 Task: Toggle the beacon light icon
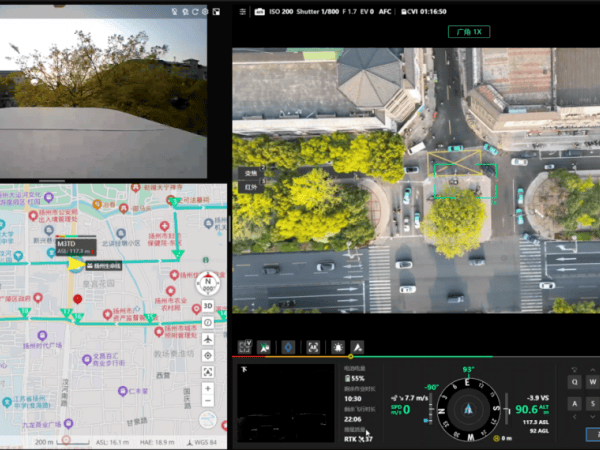[336, 346]
